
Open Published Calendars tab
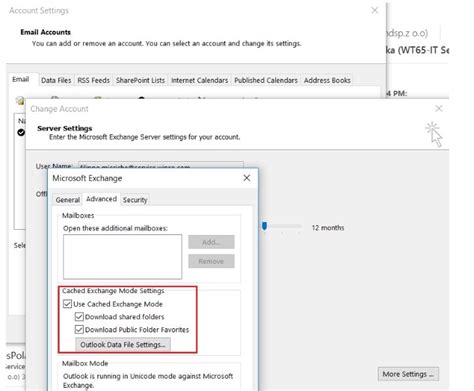point(266,80)
